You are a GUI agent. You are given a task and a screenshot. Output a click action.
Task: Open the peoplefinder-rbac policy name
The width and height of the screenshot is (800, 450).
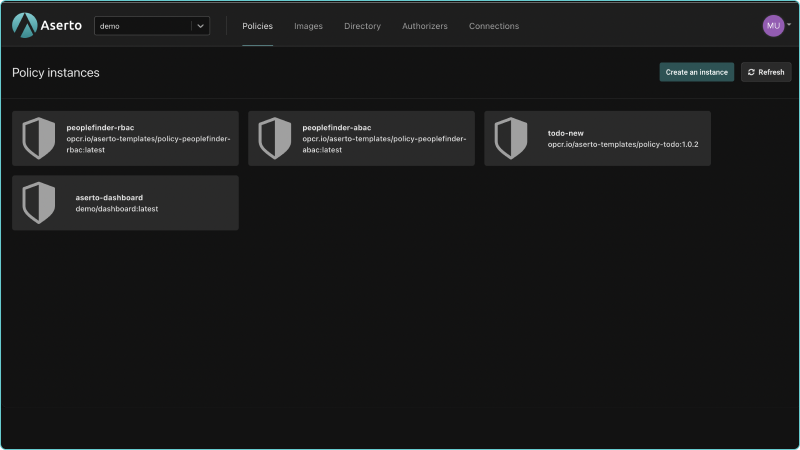click(x=100, y=128)
